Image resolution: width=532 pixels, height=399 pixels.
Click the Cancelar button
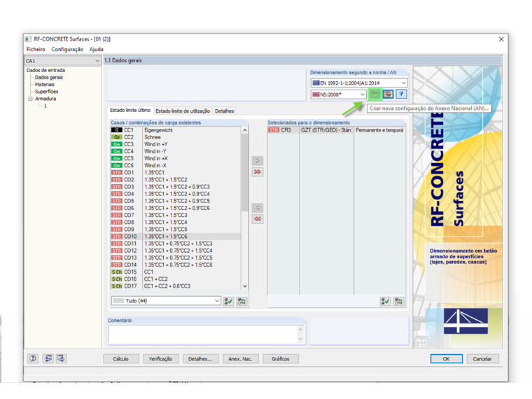(x=482, y=358)
